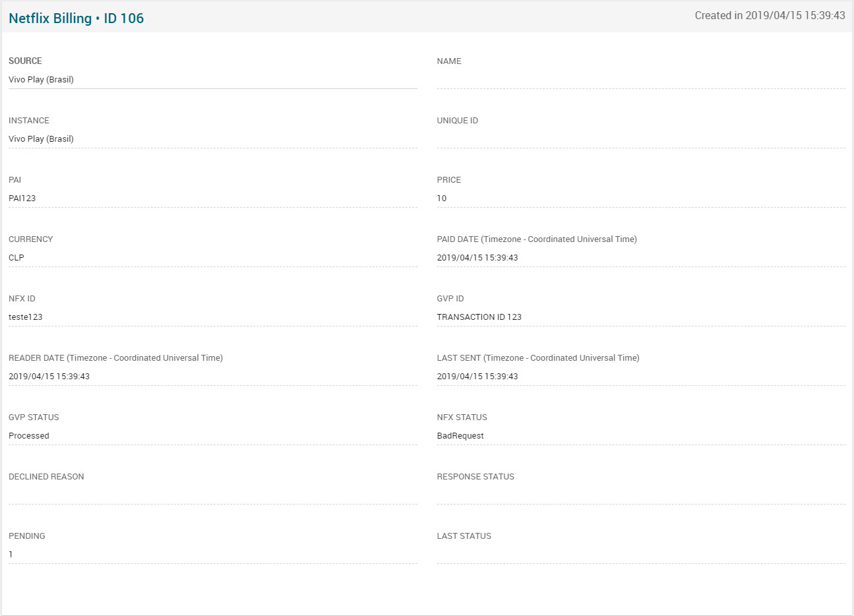Click the PAI field containing PAI123
Image resolution: width=854 pixels, height=616 pixels.
pos(212,199)
